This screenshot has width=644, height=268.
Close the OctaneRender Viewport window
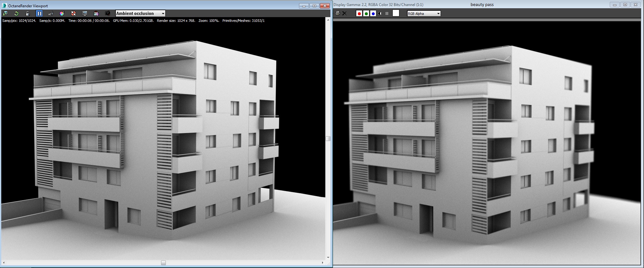click(x=325, y=6)
